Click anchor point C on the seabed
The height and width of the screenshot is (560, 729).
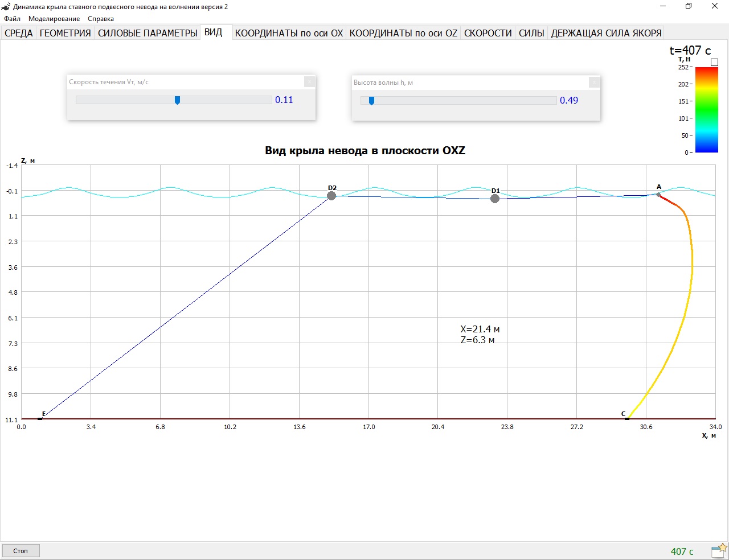627,419
